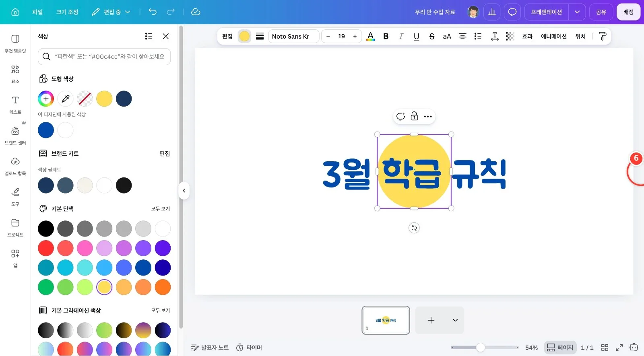
Task: Open the 크기 조정 resize menu
Action: [67, 12]
